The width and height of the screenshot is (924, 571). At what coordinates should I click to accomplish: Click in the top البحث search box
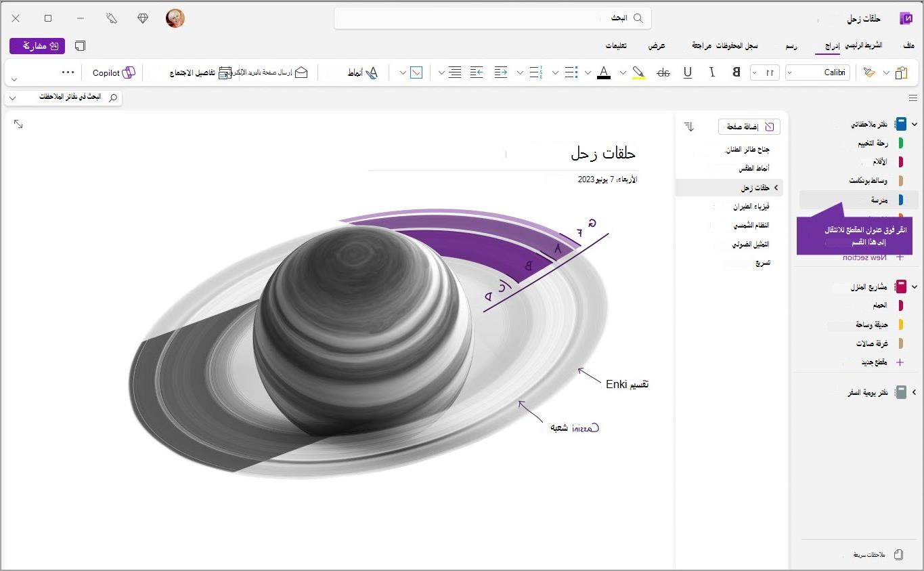point(493,18)
